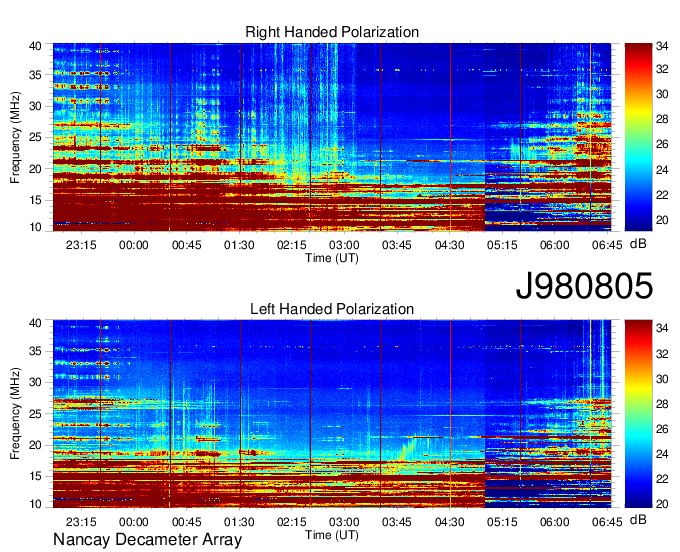This screenshot has height=552, width=680.
Task: Click frequency tick '10' on Left Handed plot axis
Action: pyautogui.click(x=36, y=504)
